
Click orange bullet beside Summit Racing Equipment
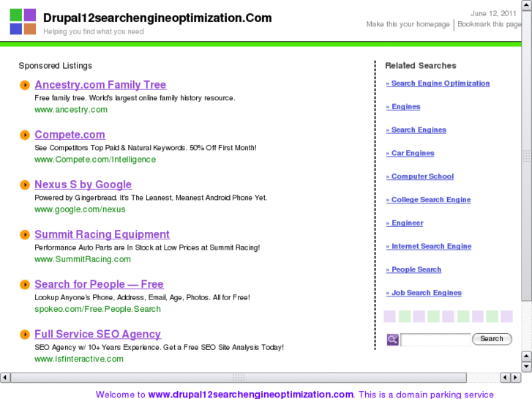(25, 235)
